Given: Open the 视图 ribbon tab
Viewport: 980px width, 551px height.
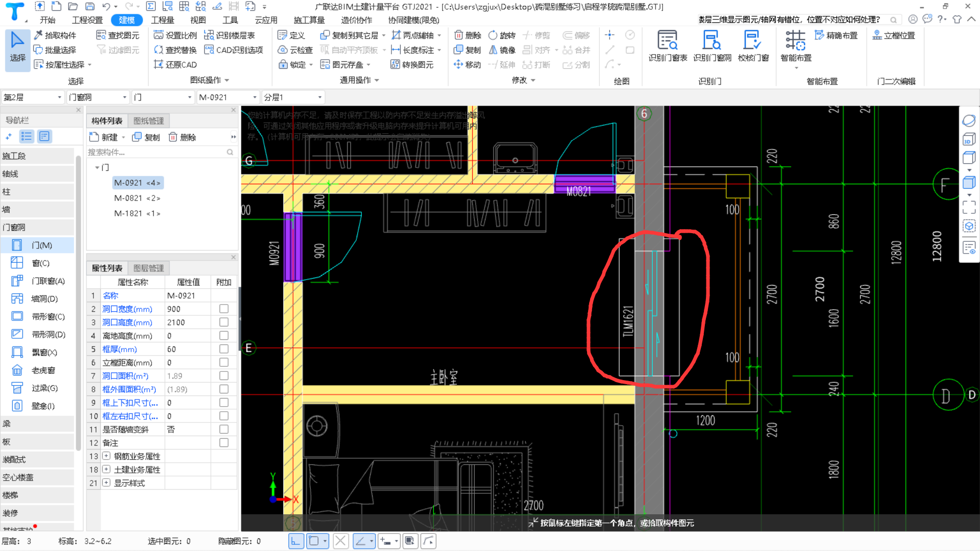Looking at the screenshot, I should (198, 20).
